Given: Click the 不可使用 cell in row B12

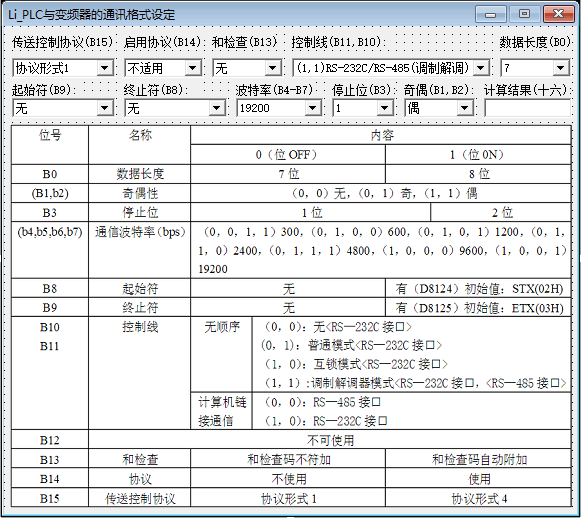Looking at the screenshot, I should pos(330,440).
